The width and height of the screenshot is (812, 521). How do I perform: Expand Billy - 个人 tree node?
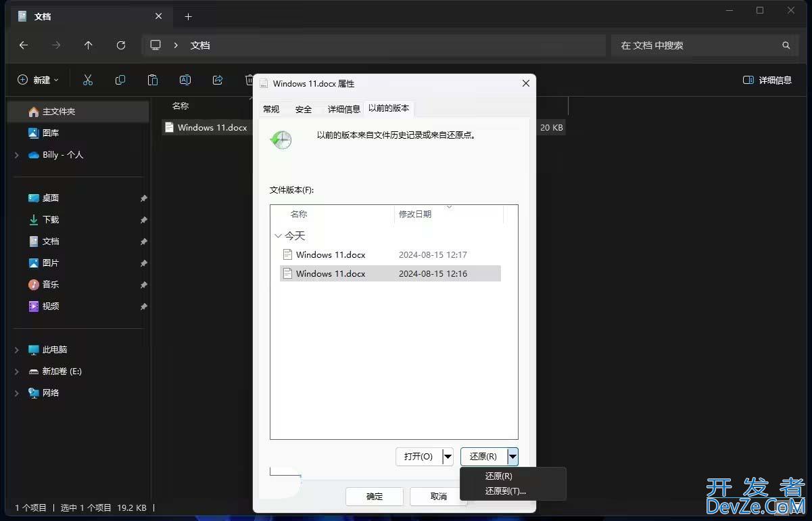(x=17, y=155)
